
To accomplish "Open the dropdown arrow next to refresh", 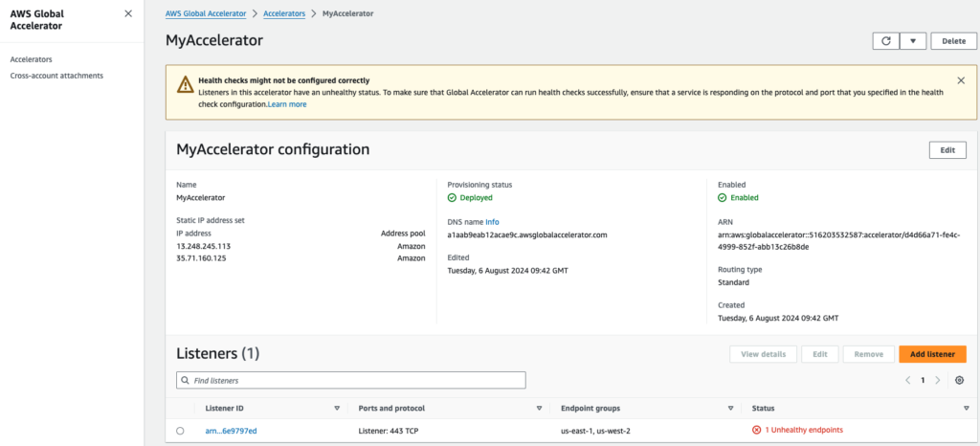I will 913,40.
